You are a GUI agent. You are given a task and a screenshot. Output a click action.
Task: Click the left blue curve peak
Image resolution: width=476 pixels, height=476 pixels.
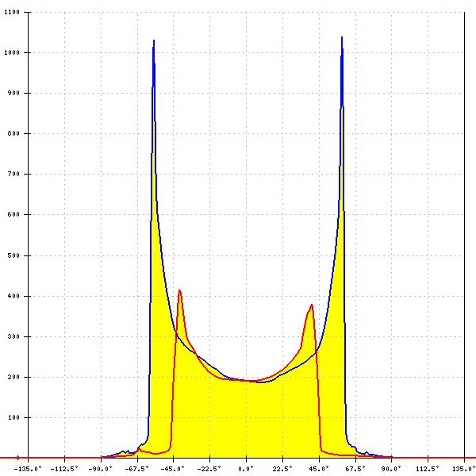[154, 40]
